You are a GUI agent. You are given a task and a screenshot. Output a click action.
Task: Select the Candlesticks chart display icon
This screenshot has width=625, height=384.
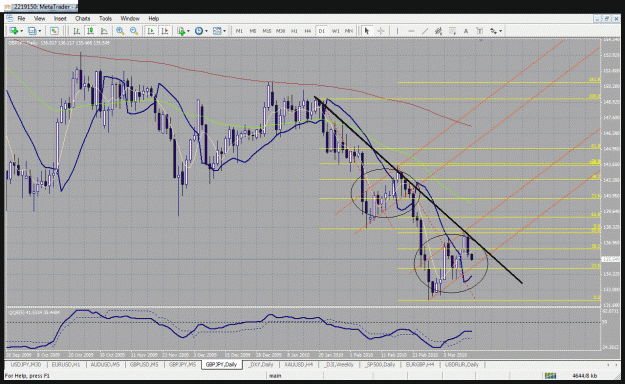pyautogui.click(x=90, y=31)
